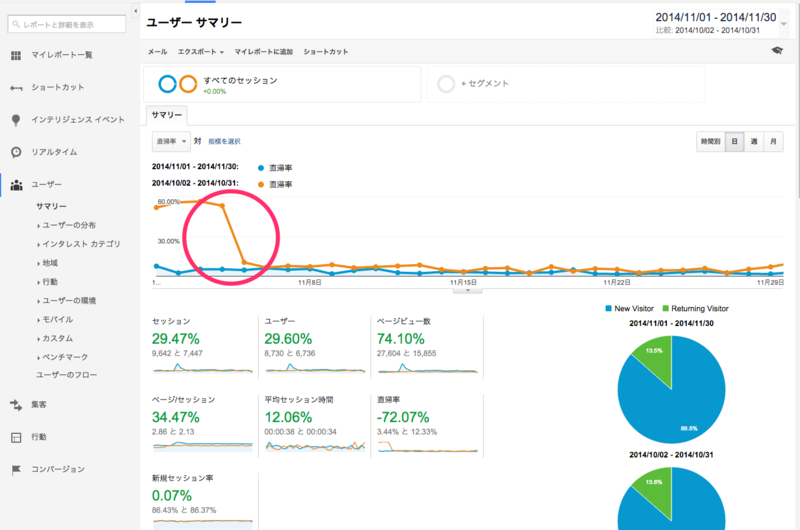Image resolution: width=800 pixels, height=530 pixels.
Task: Switch the chart to 時間別 hourly view
Action: coord(710,141)
